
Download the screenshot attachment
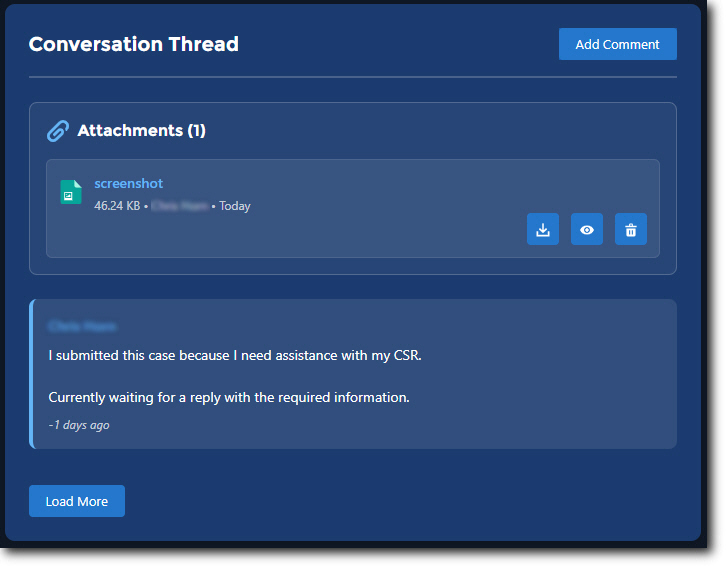(543, 229)
